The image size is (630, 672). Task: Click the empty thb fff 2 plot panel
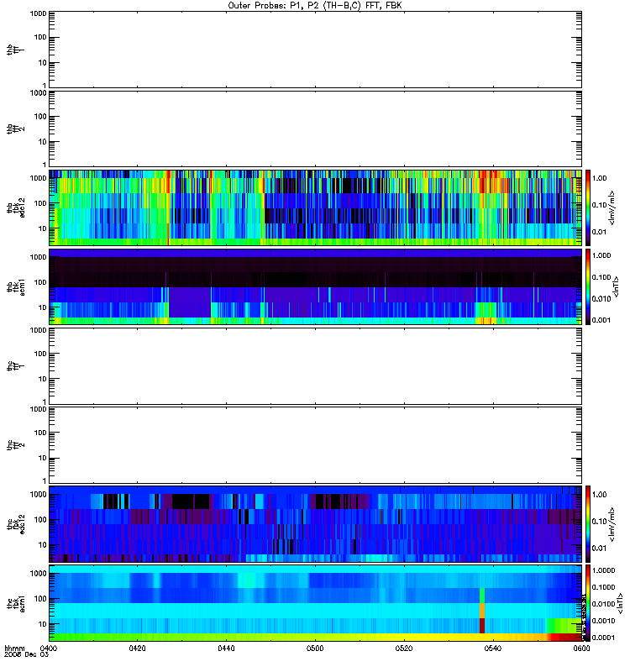point(315,129)
